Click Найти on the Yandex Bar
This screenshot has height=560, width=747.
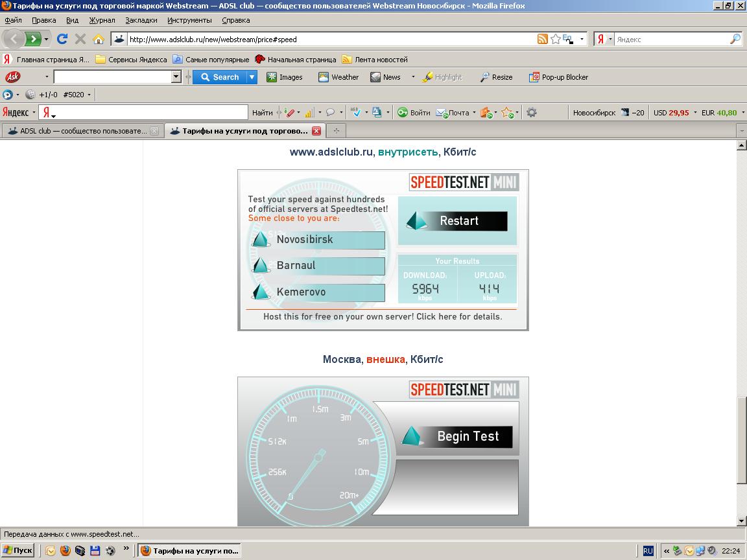pyautogui.click(x=263, y=113)
